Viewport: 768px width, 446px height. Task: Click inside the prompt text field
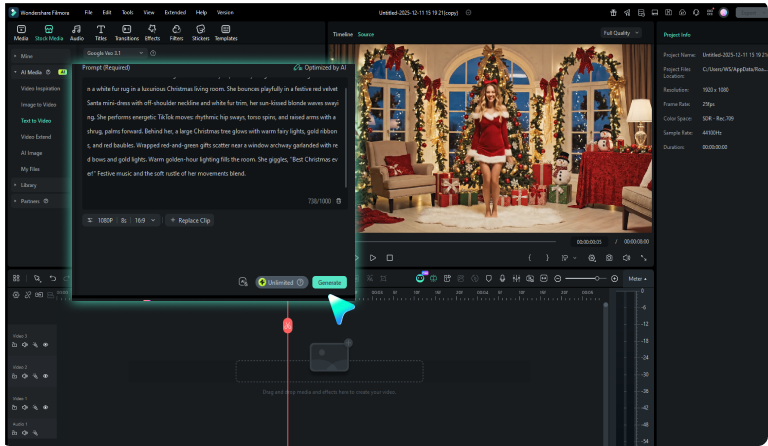click(x=214, y=142)
